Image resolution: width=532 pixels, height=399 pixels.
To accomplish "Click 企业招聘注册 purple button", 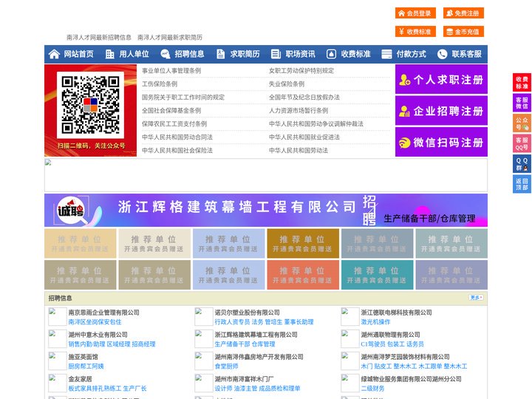I will coord(441,111).
